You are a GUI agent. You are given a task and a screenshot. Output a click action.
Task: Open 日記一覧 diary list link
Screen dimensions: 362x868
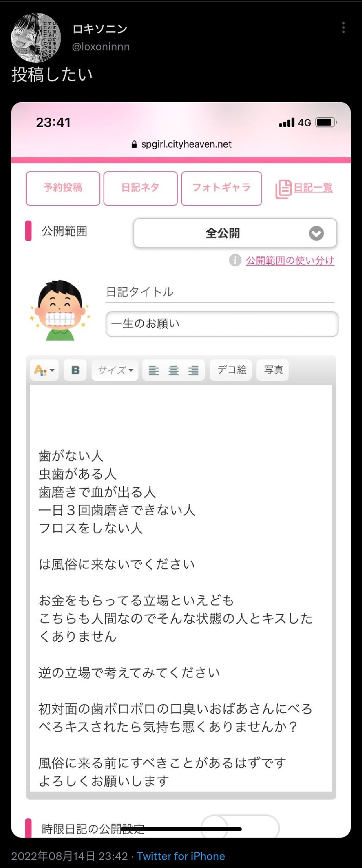click(313, 188)
